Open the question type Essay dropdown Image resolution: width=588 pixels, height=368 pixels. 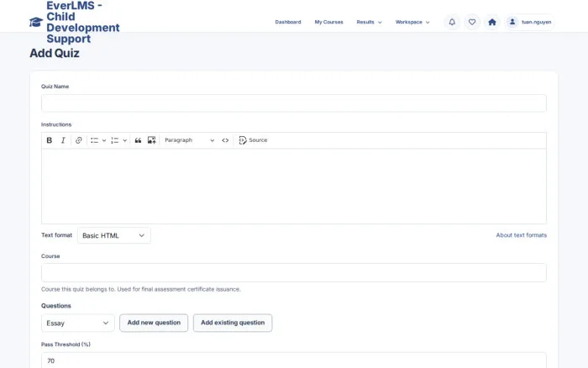tap(77, 323)
